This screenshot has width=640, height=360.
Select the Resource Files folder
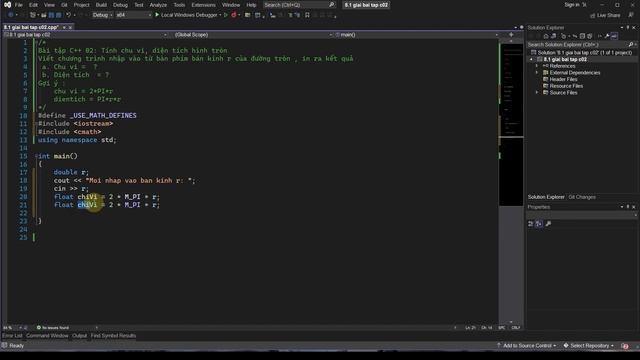click(x=566, y=86)
